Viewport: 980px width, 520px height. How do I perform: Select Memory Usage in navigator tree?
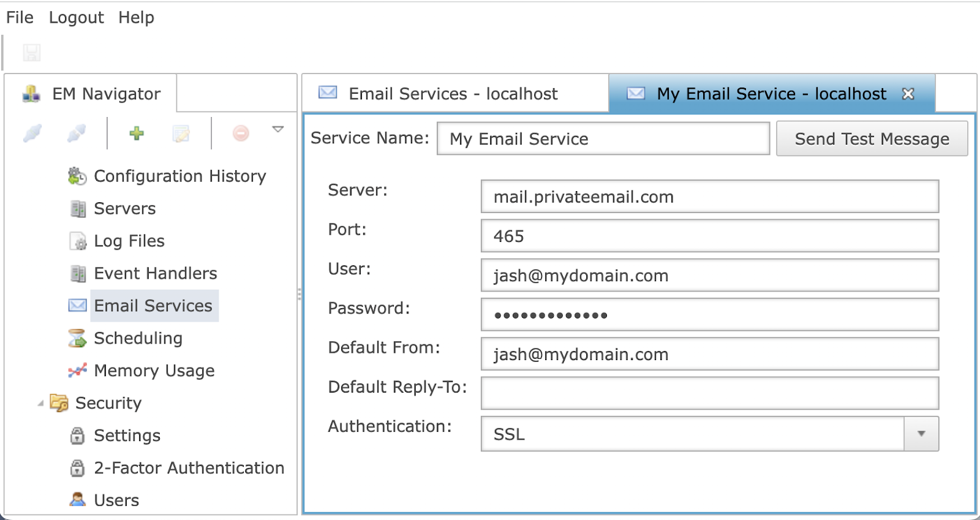pyautogui.click(x=154, y=371)
